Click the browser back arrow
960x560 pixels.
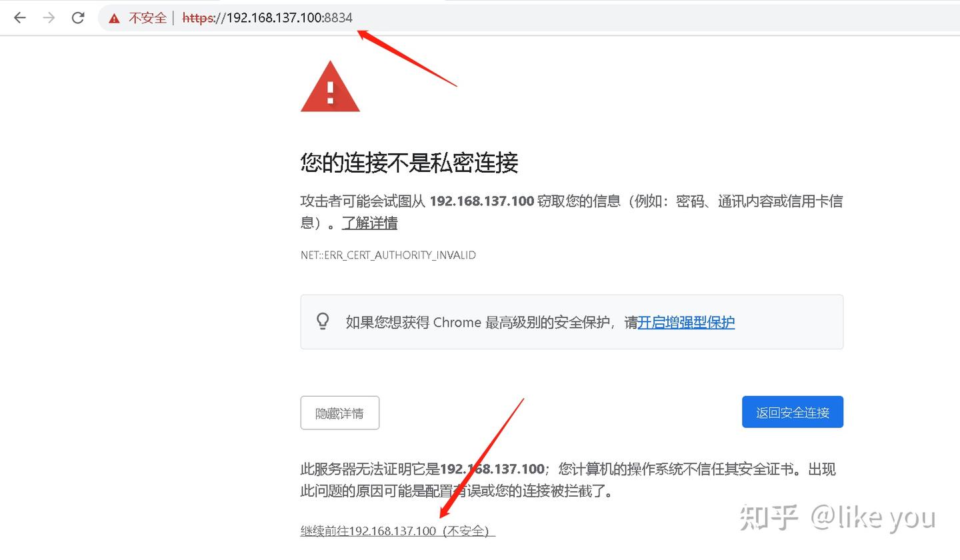[20, 18]
